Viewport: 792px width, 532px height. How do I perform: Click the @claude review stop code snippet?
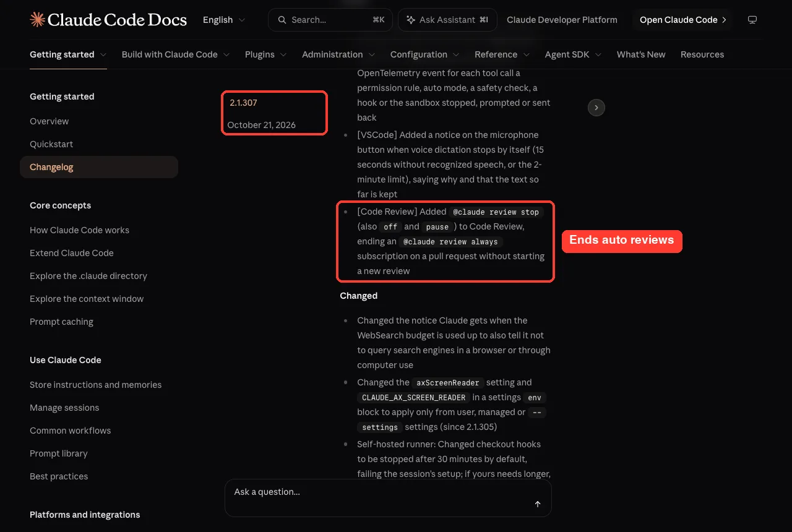click(x=496, y=212)
